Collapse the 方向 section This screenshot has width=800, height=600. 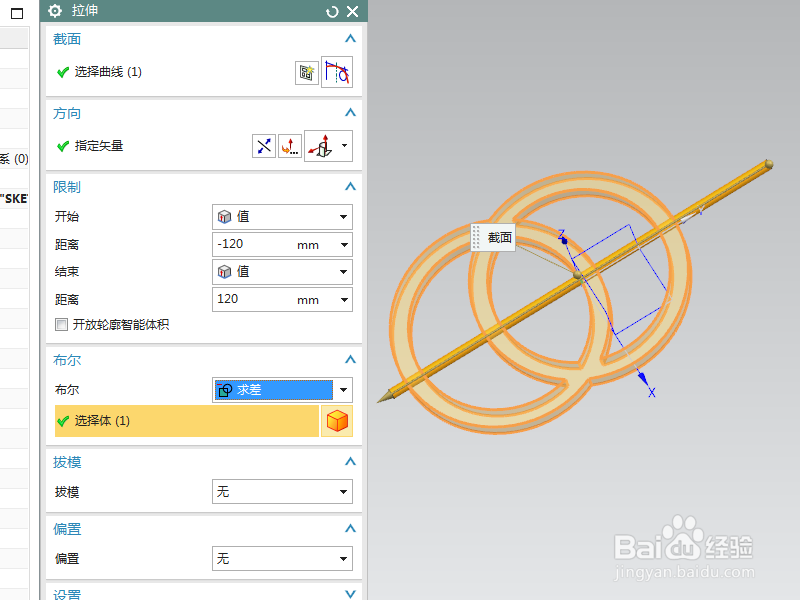[x=350, y=113]
